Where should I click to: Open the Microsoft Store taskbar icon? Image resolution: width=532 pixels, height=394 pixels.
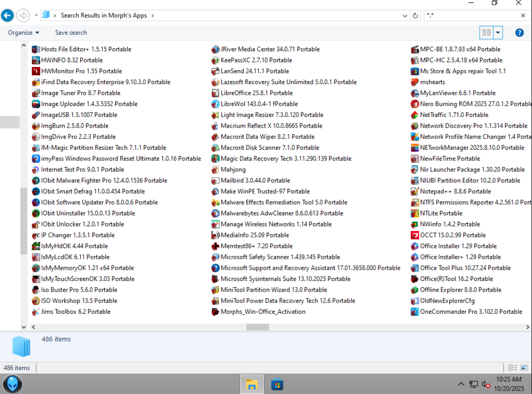point(277,384)
